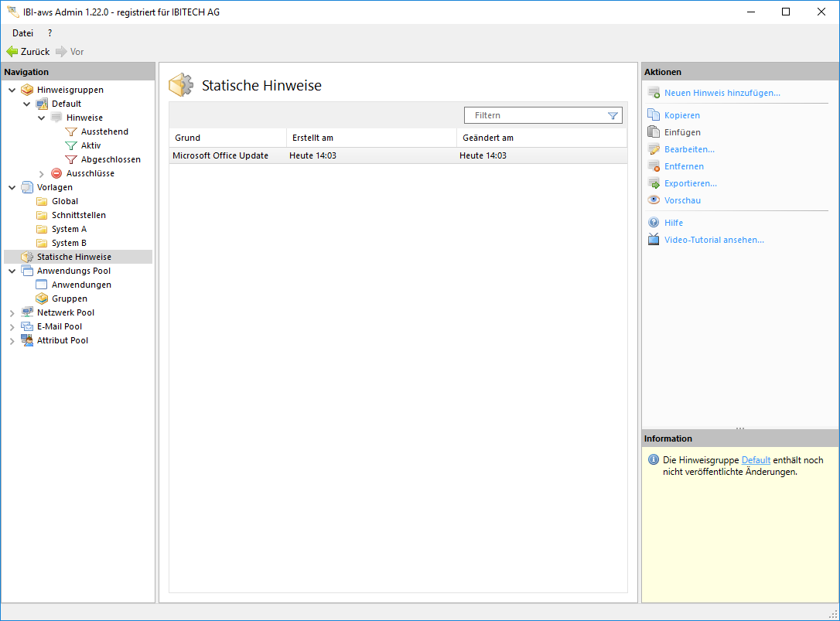The width and height of the screenshot is (840, 621).
Task: Expand the Attribut Pool node
Action: [x=12, y=341]
